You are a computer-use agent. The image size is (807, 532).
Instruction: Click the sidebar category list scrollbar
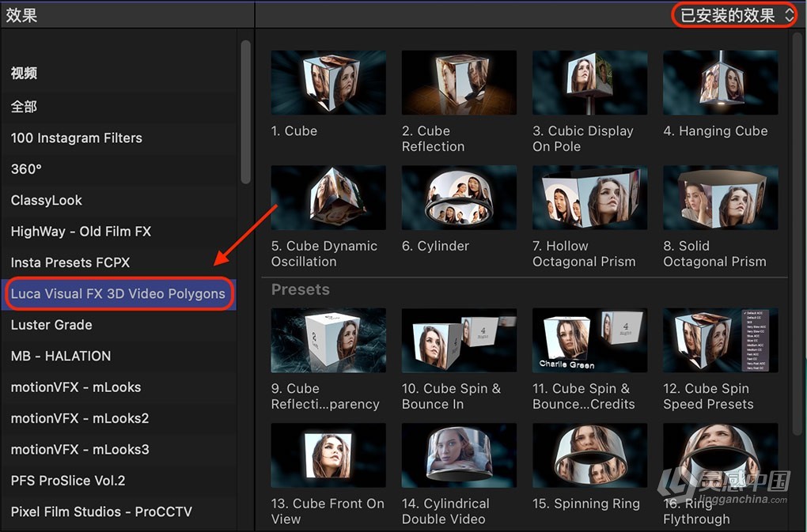click(x=245, y=111)
